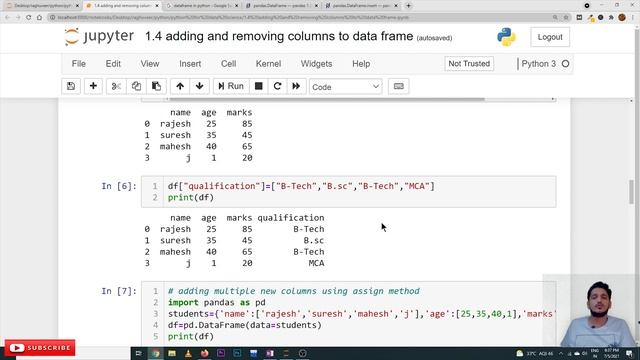This screenshot has height=360, width=640.
Task: Open Firefox from the taskbar
Action: tap(204, 353)
